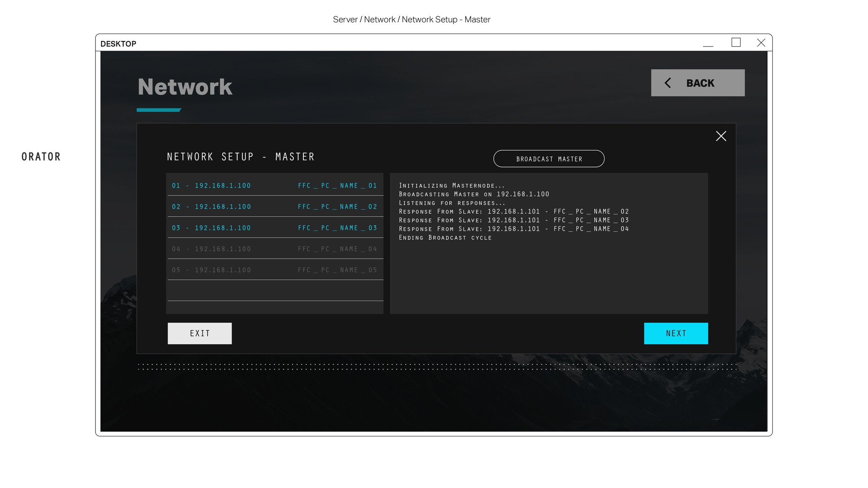Click the BACK button

click(x=698, y=83)
